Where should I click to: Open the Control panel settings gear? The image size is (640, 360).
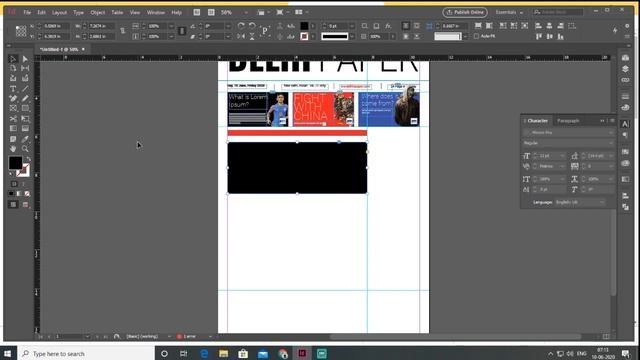(x=627, y=26)
